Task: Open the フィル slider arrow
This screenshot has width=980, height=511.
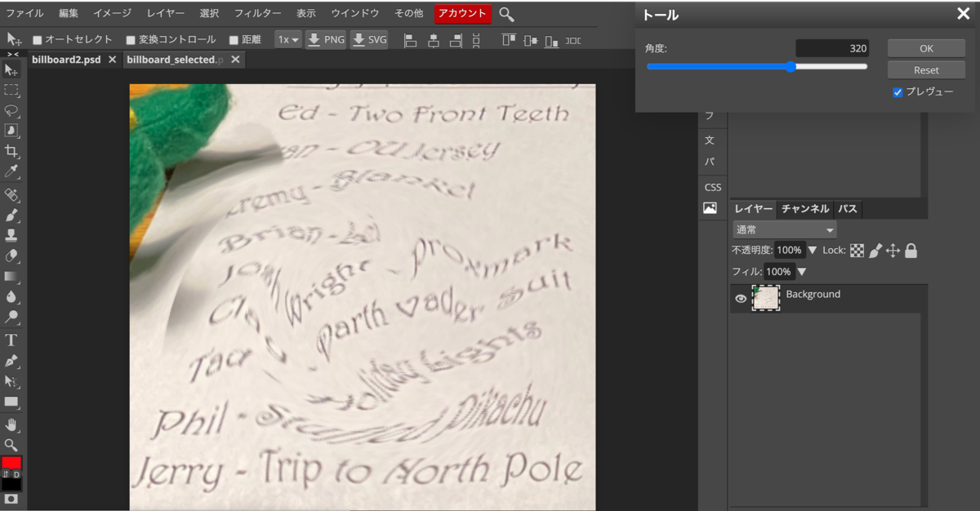Action: point(801,272)
